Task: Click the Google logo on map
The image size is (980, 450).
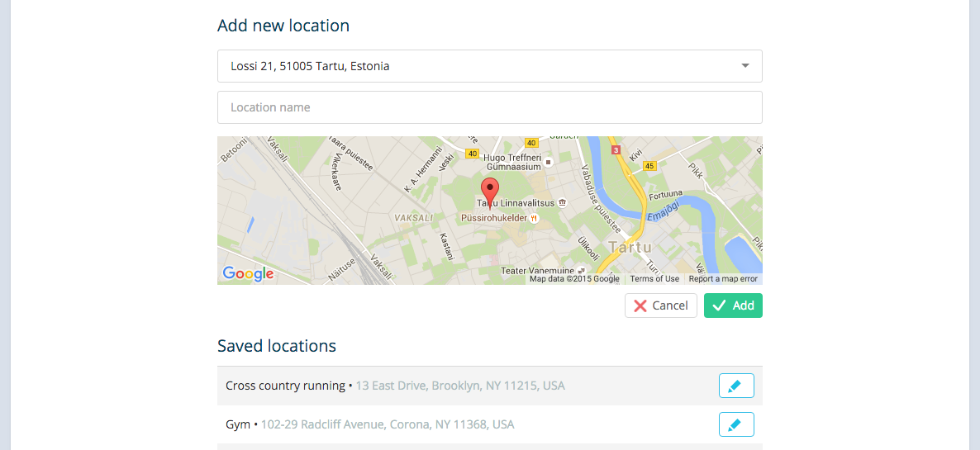Action: click(248, 273)
